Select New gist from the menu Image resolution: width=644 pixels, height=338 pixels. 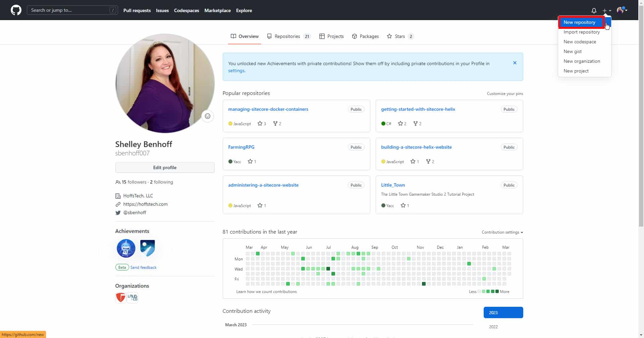(x=573, y=51)
